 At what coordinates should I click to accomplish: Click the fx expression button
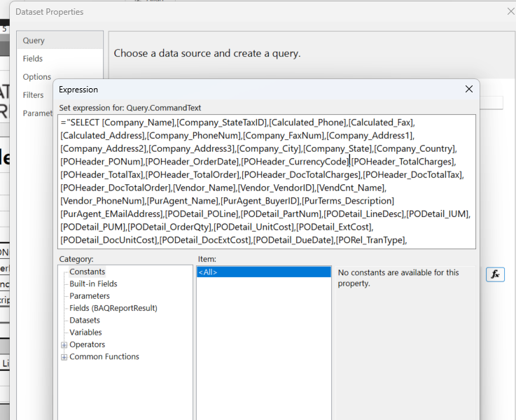pyautogui.click(x=495, y=274)
